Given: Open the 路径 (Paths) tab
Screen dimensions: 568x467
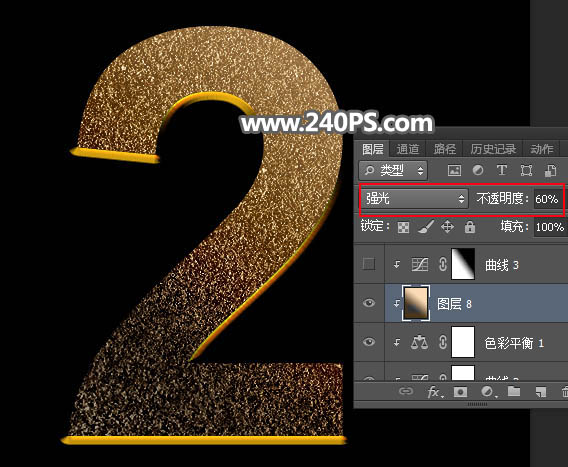Looking at the screenshot, I should click(x=444, y=149).
